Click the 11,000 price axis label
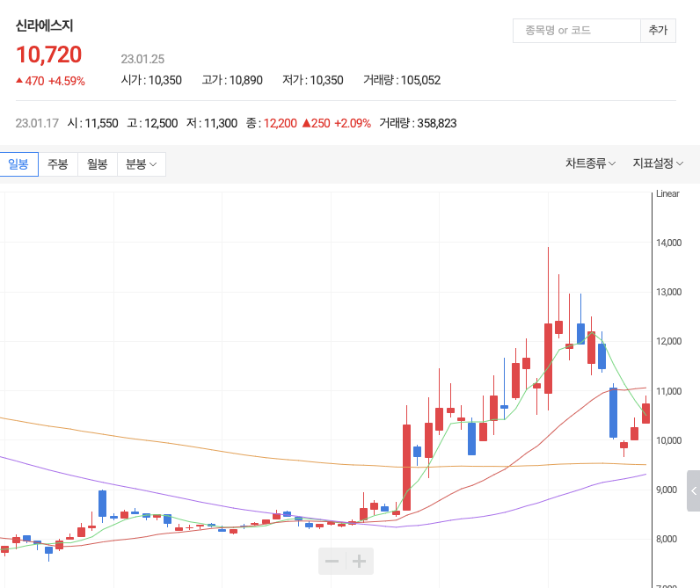 click(x=668, y=391)
